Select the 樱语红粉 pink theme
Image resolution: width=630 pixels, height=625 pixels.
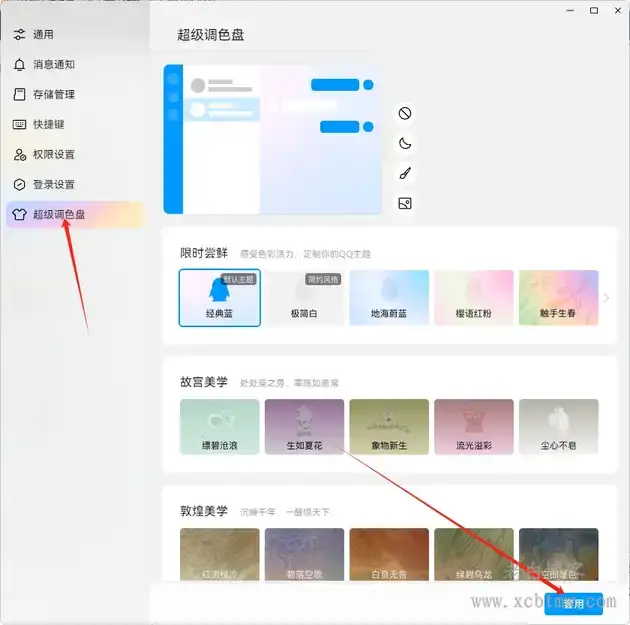474,298
